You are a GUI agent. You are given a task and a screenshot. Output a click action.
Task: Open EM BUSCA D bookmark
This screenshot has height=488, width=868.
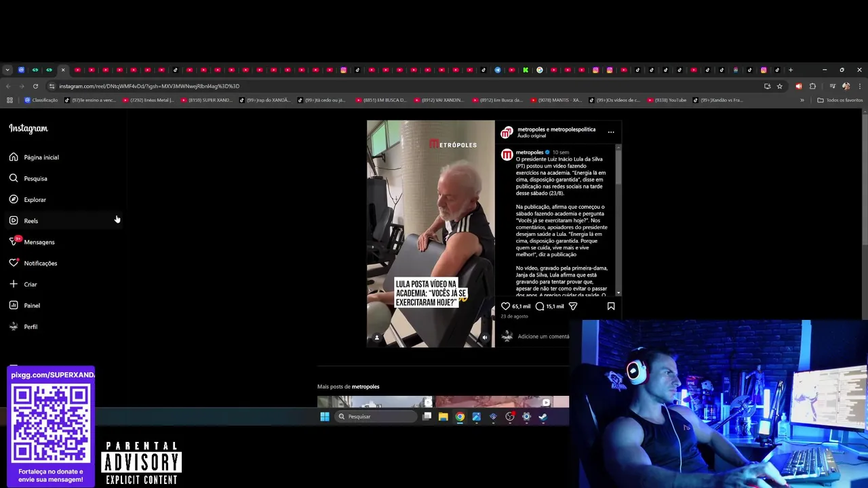point(381,100)
